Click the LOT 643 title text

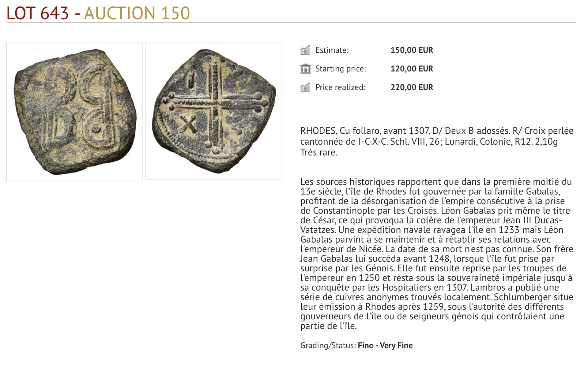[x=38, y=13]
